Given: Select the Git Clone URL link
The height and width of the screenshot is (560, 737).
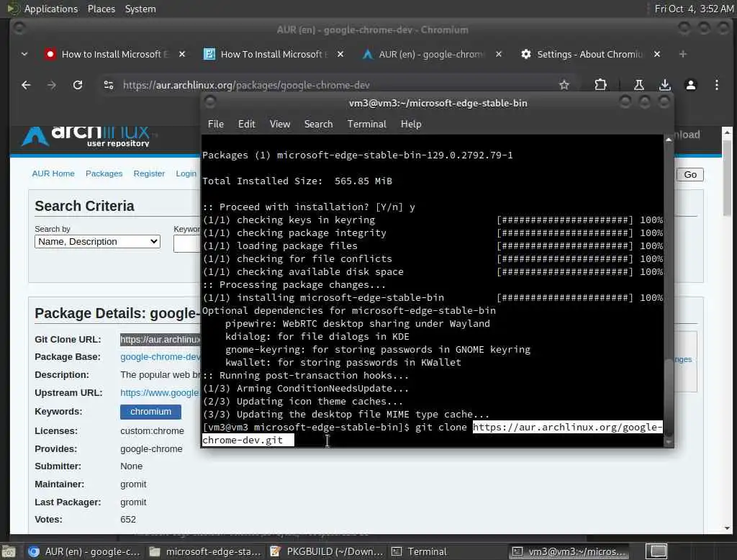Looking at the screenshot, I should tap(160, 340).
